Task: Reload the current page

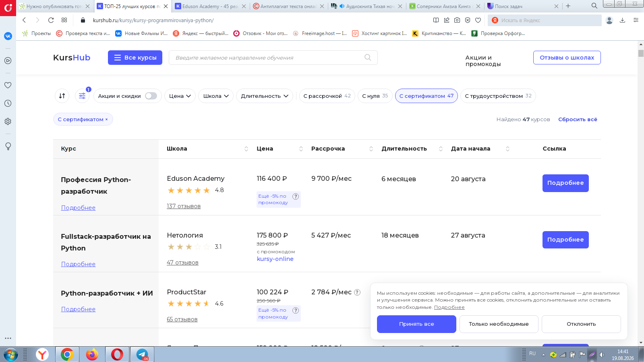Action: click(51, 20)
